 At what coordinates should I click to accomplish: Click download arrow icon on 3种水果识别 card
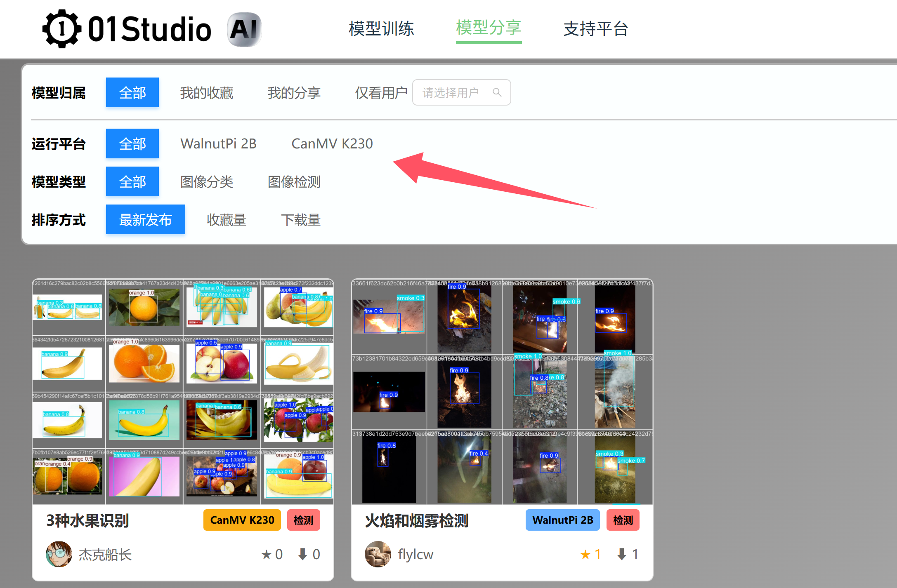click(x=303, y=555)
